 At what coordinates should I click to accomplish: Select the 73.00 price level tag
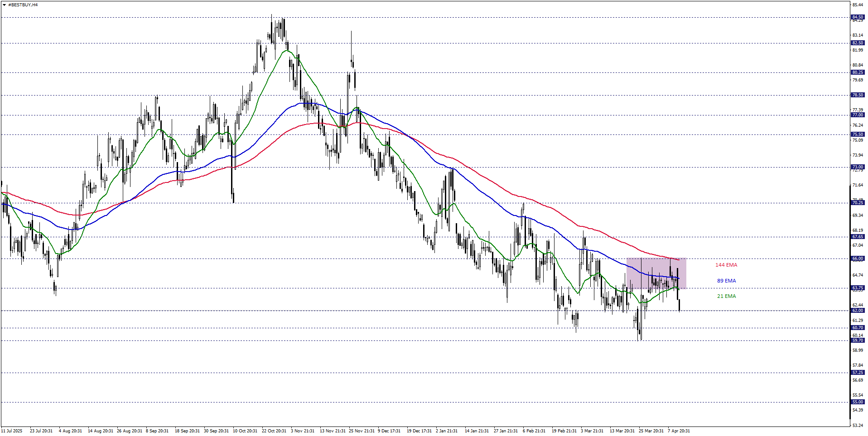pyautogui.click(x=857, y=167)
